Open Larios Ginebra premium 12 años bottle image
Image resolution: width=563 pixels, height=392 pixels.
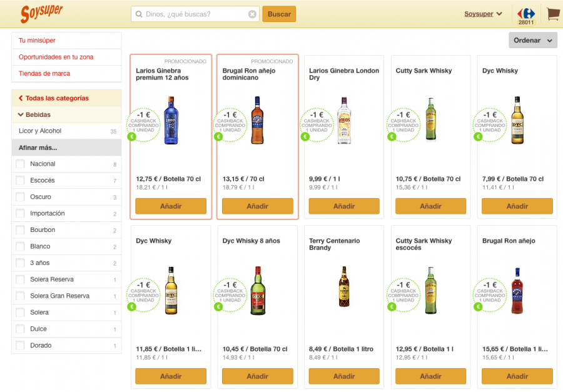[171, 120]
